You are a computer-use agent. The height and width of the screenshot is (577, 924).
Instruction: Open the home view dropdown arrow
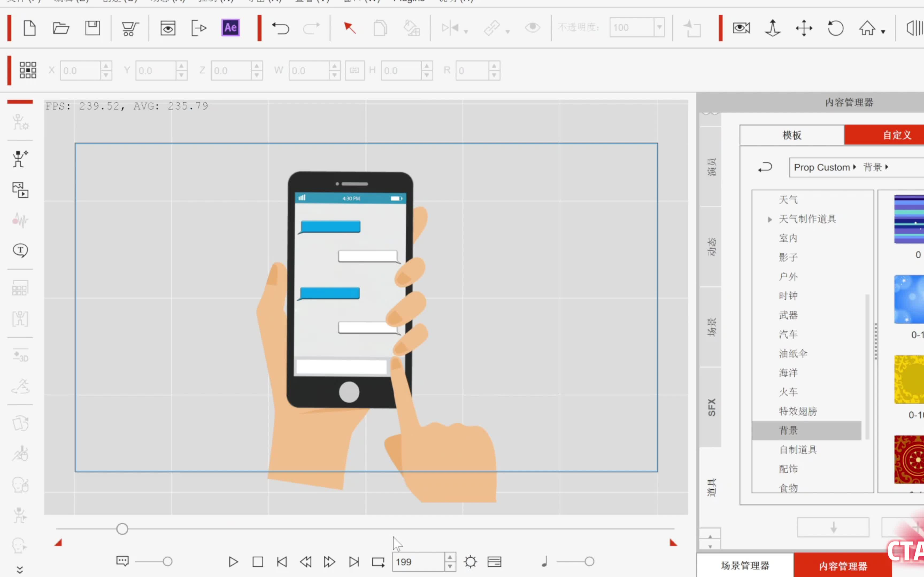point(883,32)
